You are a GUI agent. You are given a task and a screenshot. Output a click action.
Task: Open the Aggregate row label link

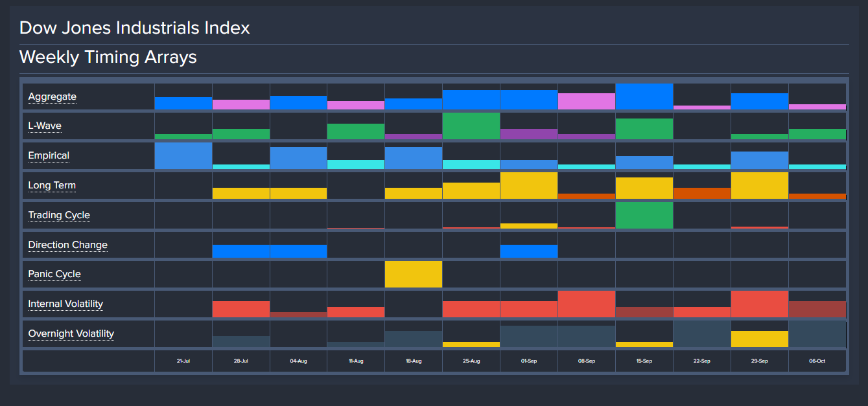point(52,96)
